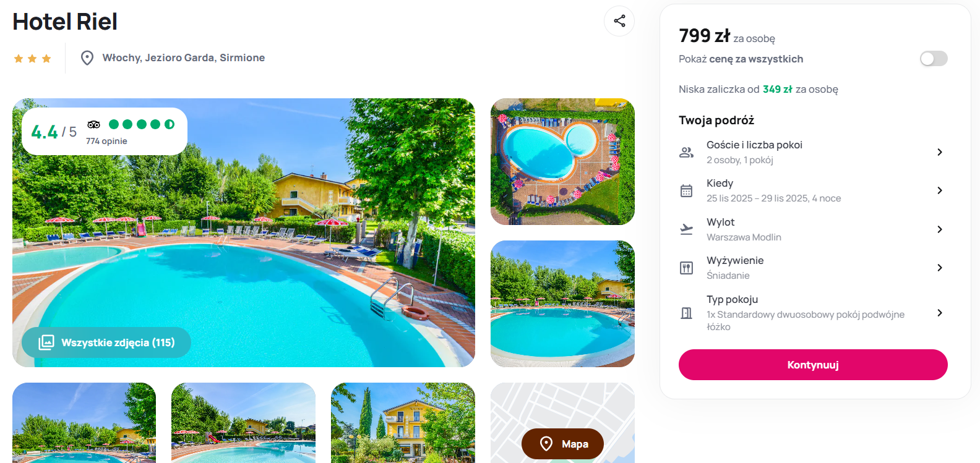980x463 pixels.
Task: Click the meal plan cutlery icon
Action: click(x=686, y=268)
